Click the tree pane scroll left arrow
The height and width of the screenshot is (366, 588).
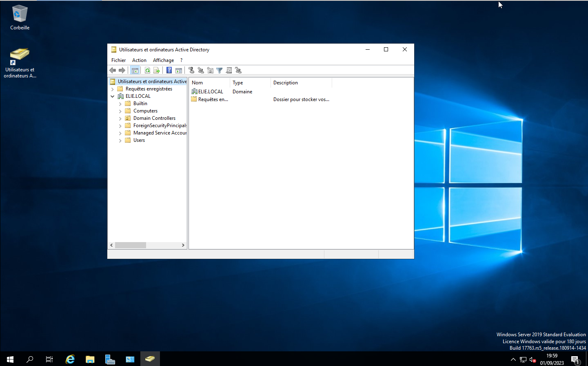111,245
